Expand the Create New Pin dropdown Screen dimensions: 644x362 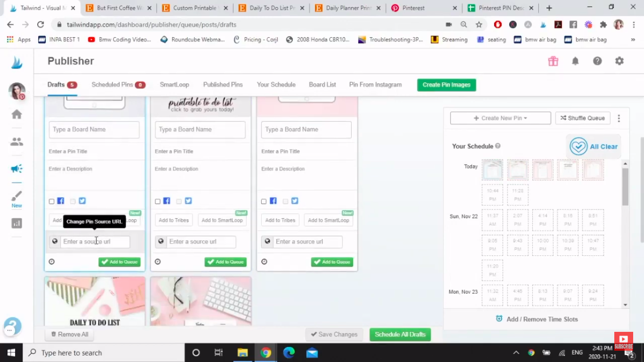(500, 118)
